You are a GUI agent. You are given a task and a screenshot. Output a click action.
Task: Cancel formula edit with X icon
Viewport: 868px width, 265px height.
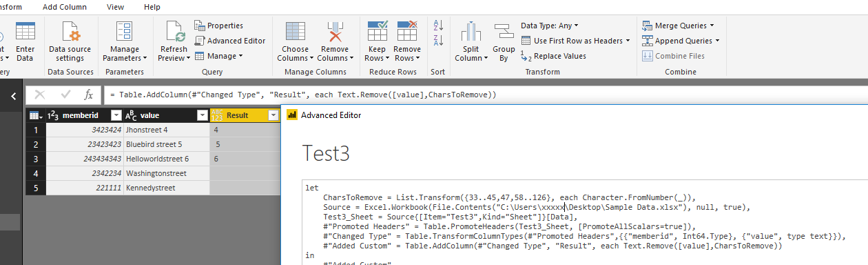(x=40, y=95)
